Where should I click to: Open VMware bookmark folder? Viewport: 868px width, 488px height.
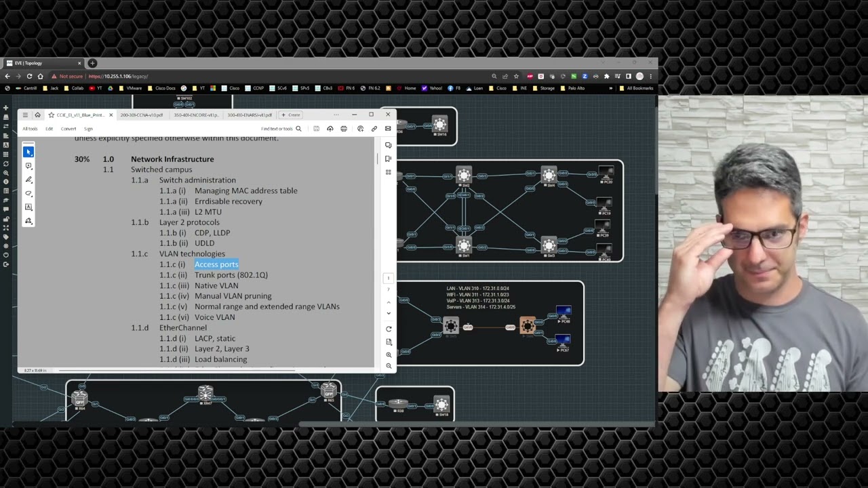[130, 88]
